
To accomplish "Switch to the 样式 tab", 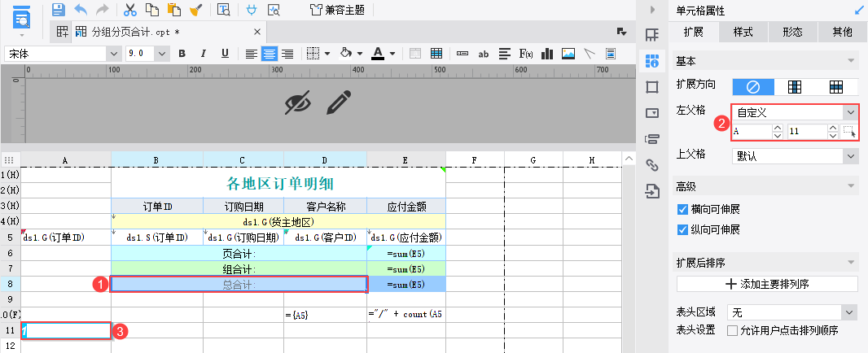I will [743, 32].
